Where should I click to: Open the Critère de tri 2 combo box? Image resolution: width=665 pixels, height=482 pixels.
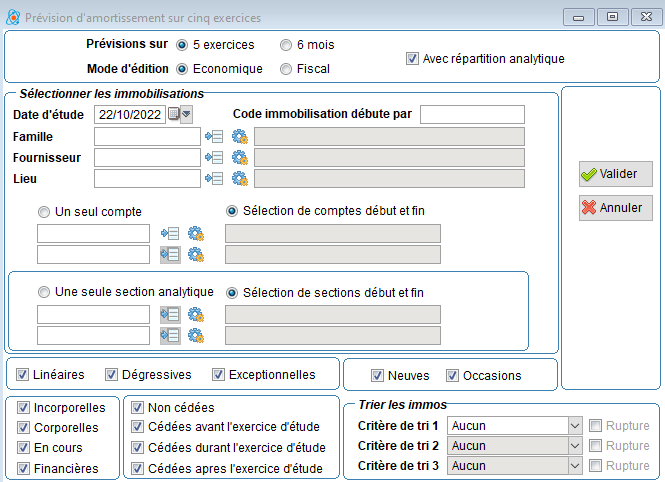514,446
